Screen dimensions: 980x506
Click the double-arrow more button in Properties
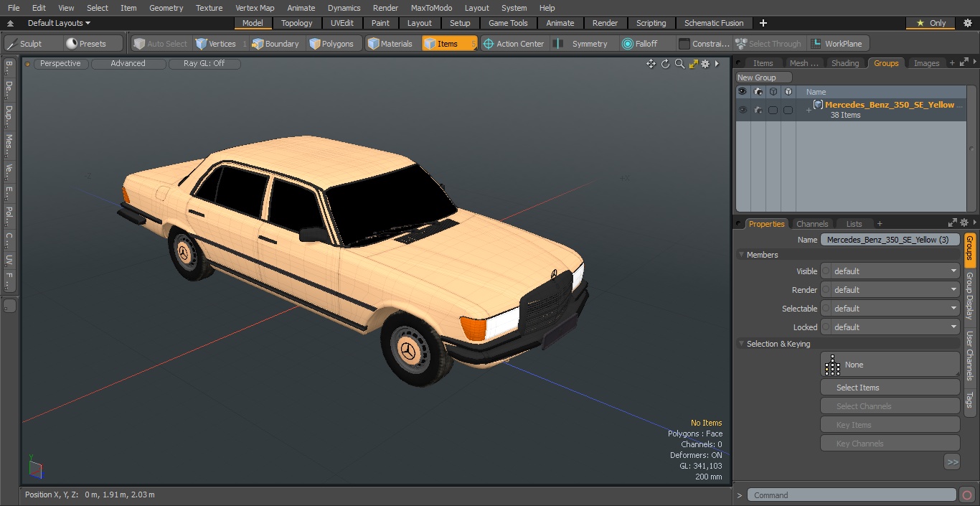[952, 462]
